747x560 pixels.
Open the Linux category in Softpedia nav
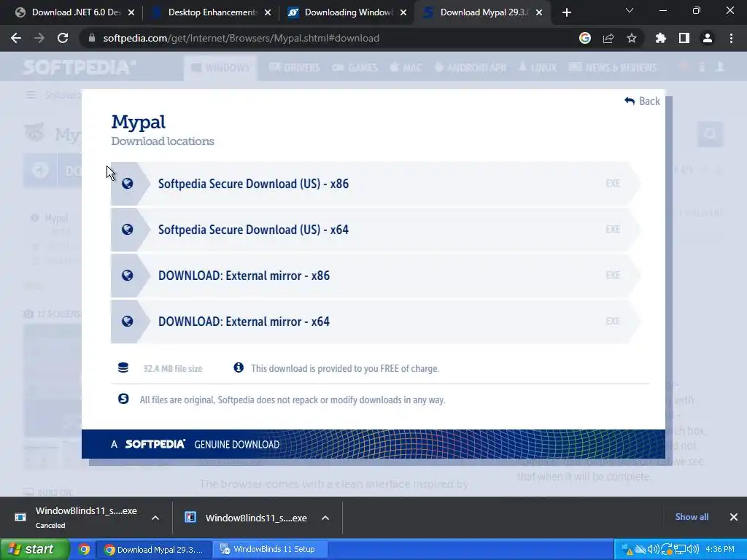[538, 68]
